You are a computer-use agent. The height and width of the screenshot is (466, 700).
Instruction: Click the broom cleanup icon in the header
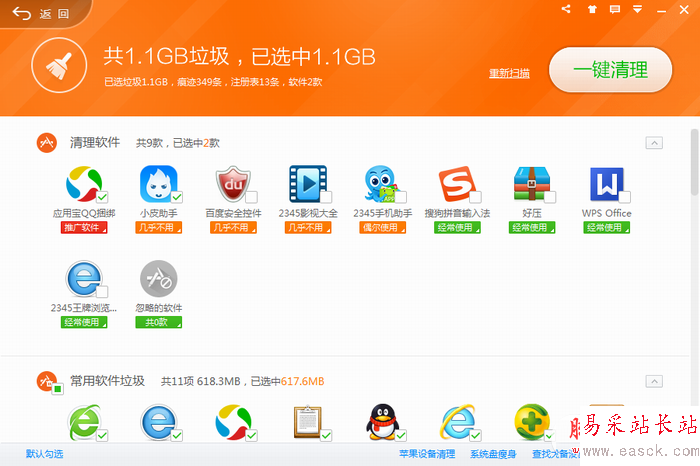[x=59, y=66]
